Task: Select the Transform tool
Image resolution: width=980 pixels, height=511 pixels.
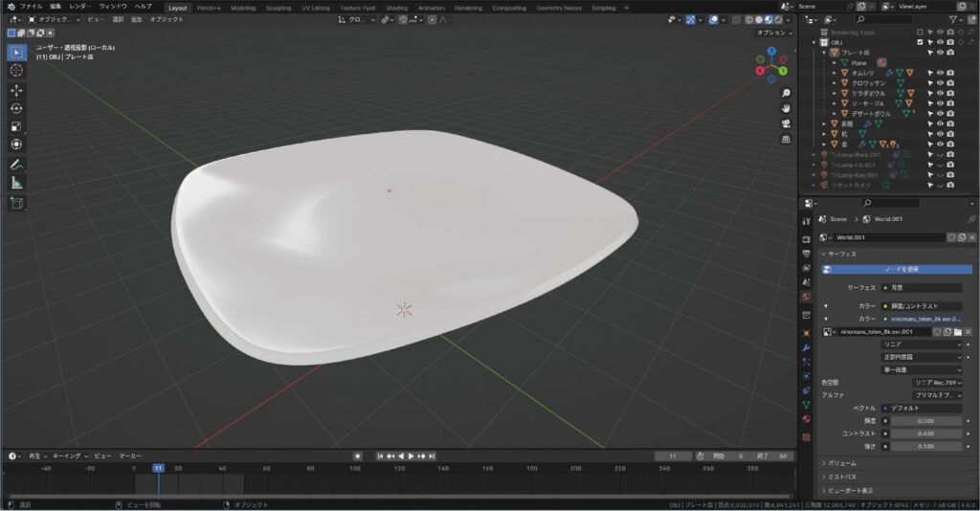Action: click(16, 144)
